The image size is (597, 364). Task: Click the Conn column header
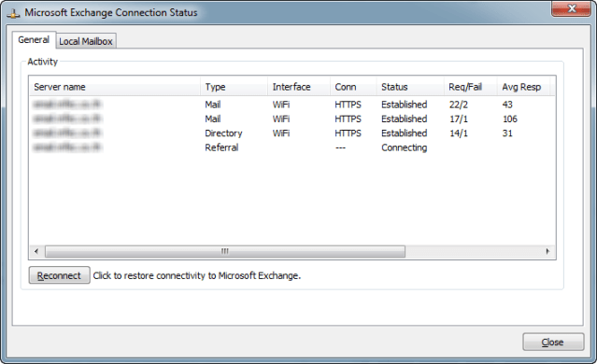[x=353, y=87]
